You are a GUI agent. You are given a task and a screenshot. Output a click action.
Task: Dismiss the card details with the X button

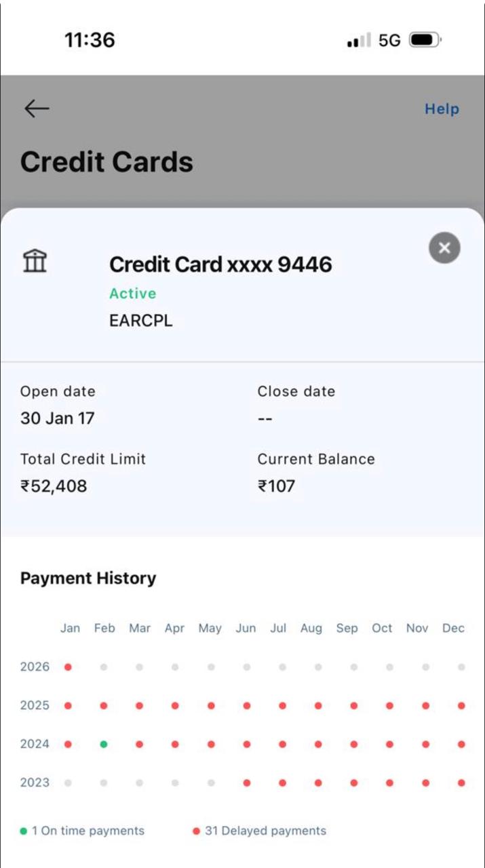pyautogui.click(x=444, y=248)
